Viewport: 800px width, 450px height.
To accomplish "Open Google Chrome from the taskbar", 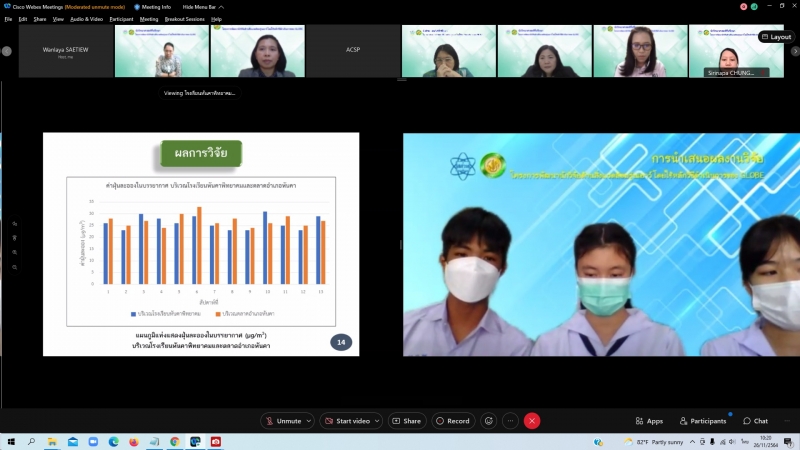I will click(x=175, y=441).
